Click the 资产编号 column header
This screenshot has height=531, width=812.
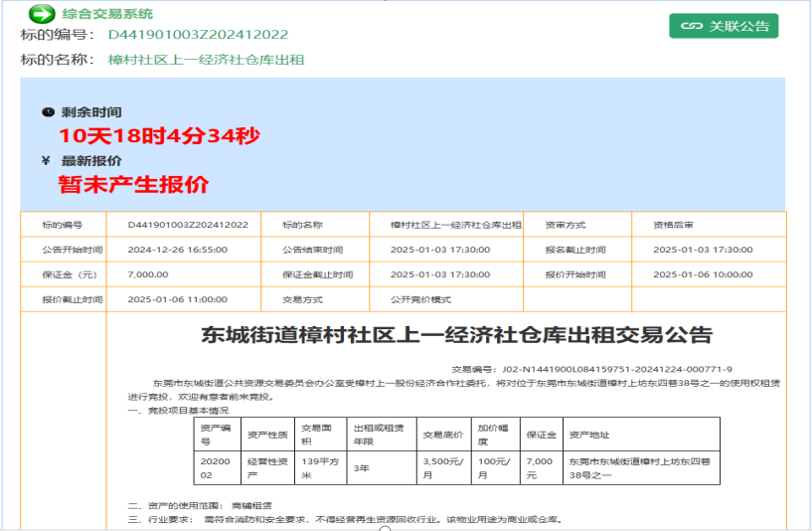coord(218,435)
